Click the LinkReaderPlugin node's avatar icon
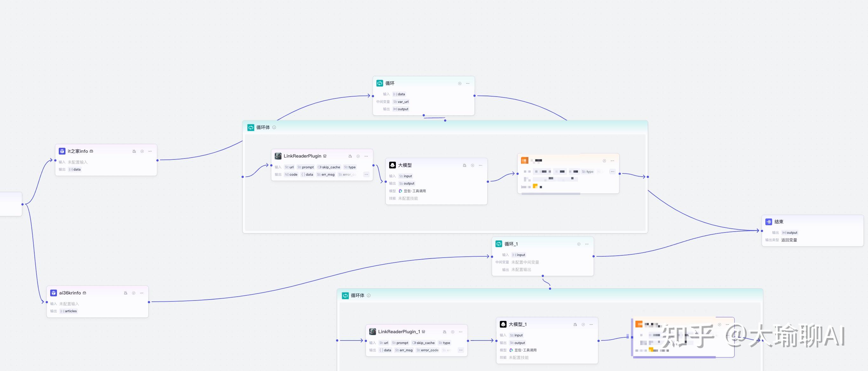868x371 pixels. point(278,156)
